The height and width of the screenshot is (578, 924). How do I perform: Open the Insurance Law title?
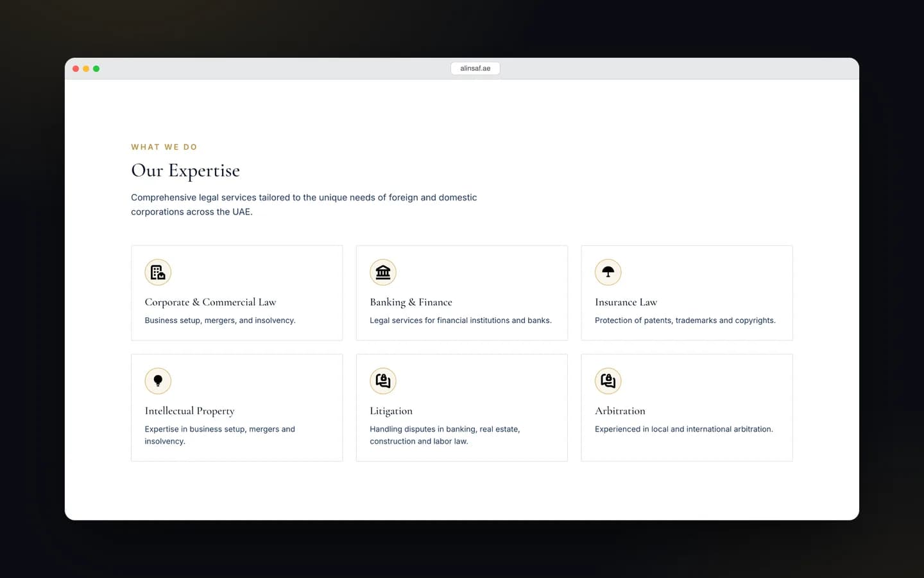point(626,302)
